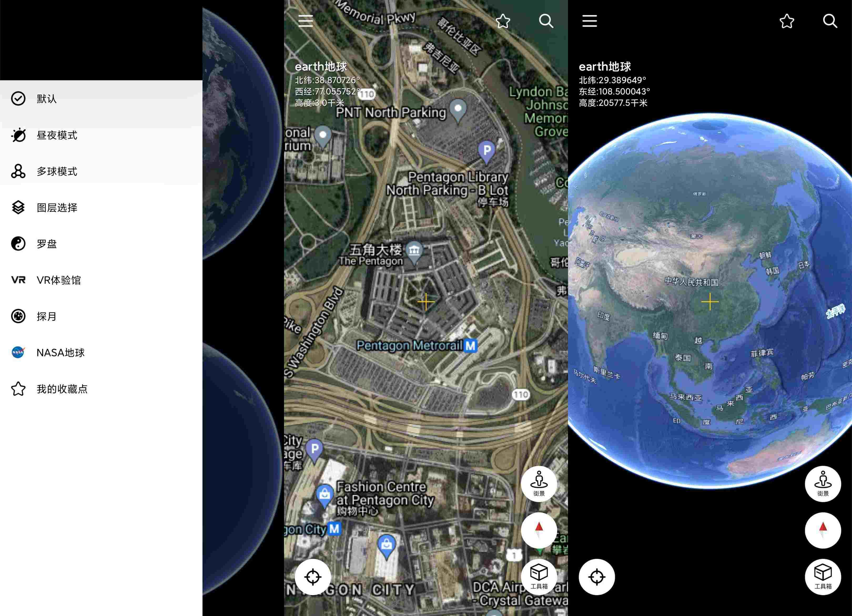Click the sun icon beside 昼夜模式
The image size is (852, 616).
[18, 135]
